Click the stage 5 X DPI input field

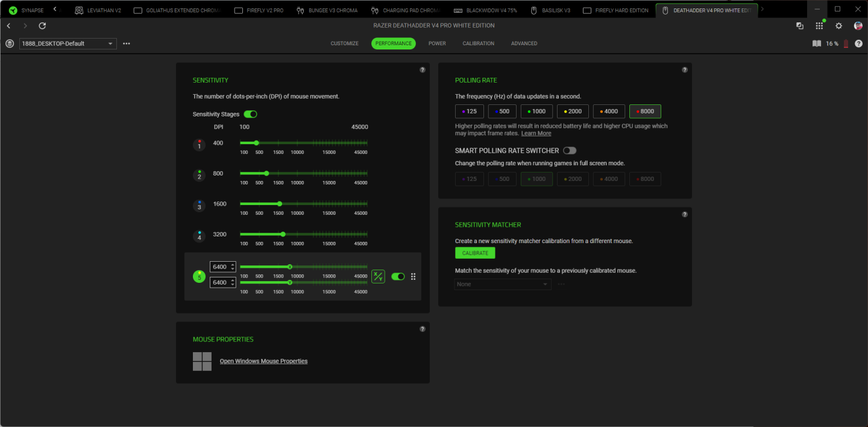coord(222,267)
